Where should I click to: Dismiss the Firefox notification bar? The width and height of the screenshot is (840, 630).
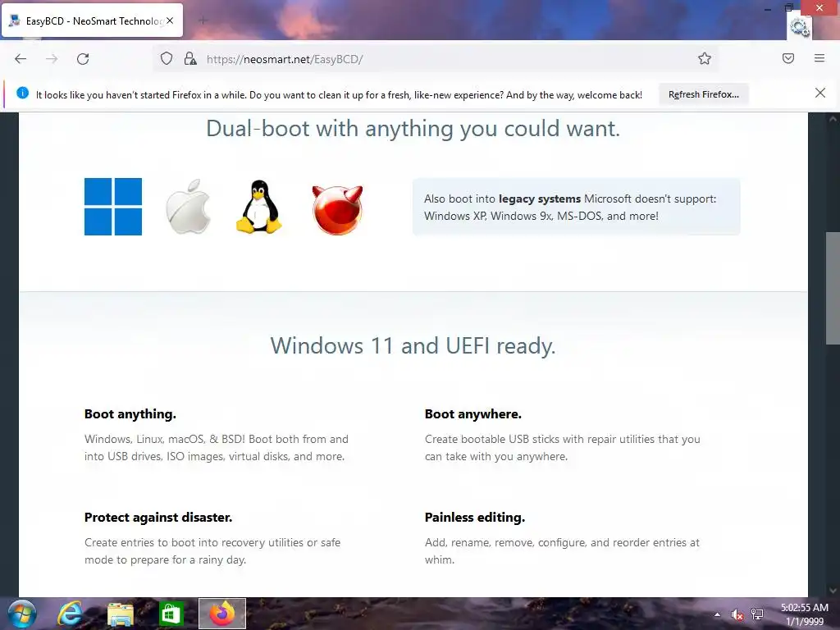tap(819, 94)
